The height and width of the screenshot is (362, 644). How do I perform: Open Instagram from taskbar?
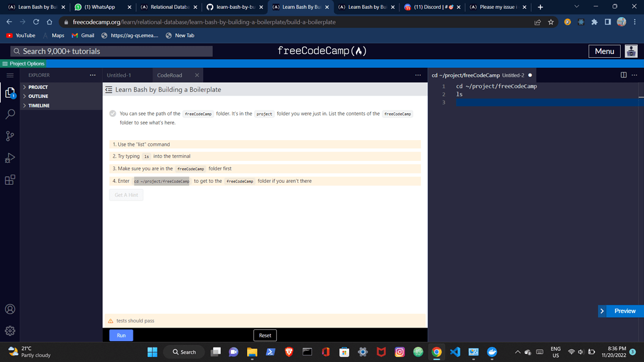click(x=399, y=352)
